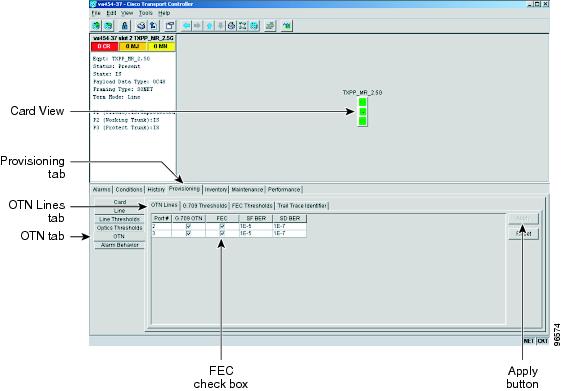Click the forward arrow toolbar icon

click(197, 26)
